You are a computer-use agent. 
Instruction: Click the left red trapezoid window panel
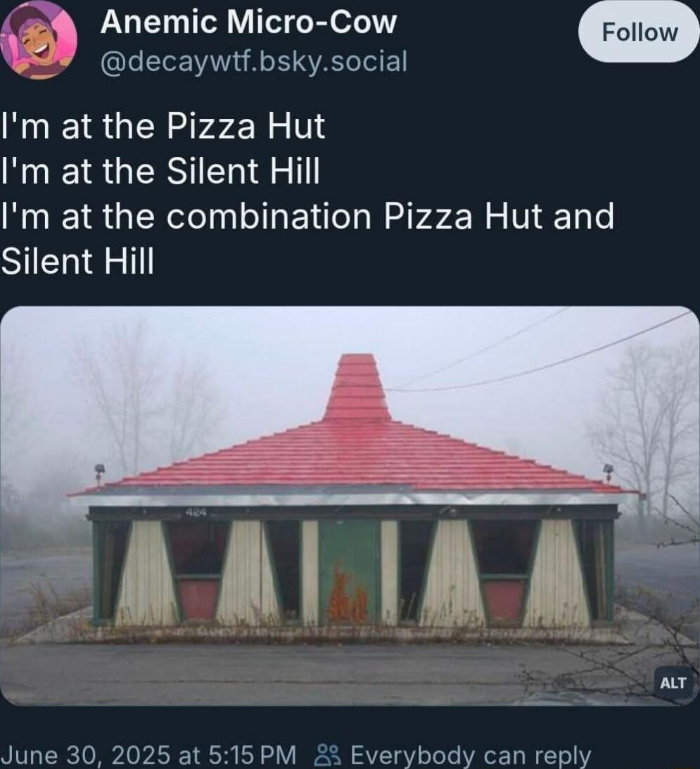coord(198,598)
